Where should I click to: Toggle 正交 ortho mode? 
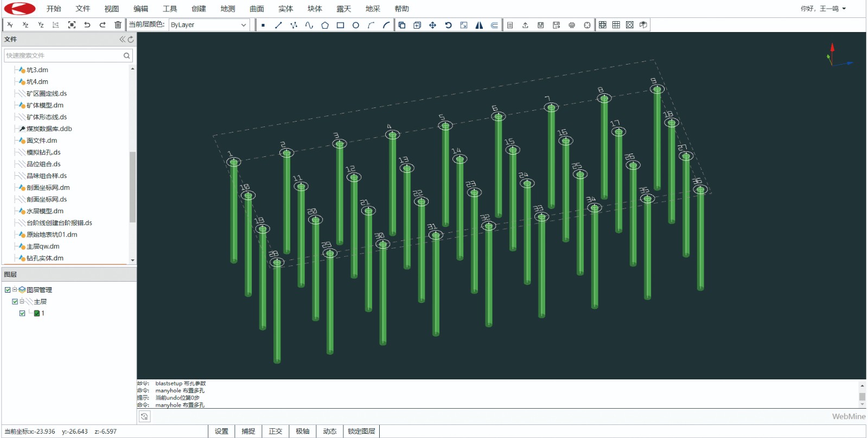276,431
